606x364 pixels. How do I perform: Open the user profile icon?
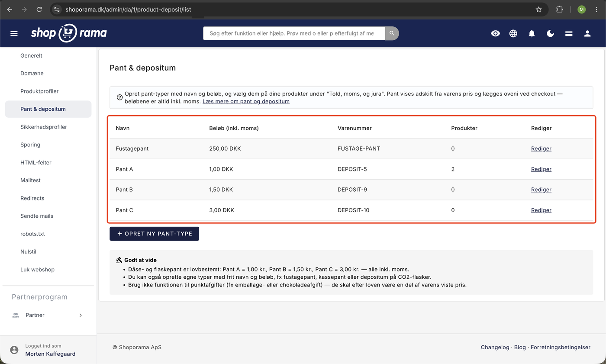click(587, 33)
